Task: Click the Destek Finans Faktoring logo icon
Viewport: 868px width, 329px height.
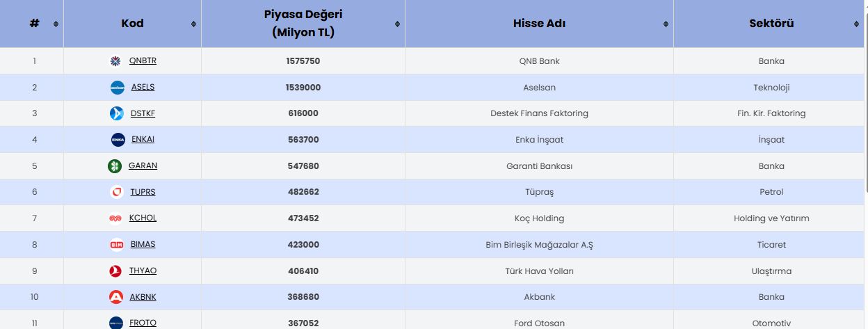Action: [117, 113]
